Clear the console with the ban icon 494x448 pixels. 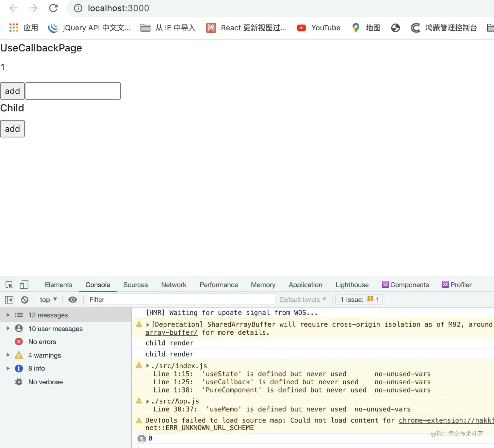(25, 299)
